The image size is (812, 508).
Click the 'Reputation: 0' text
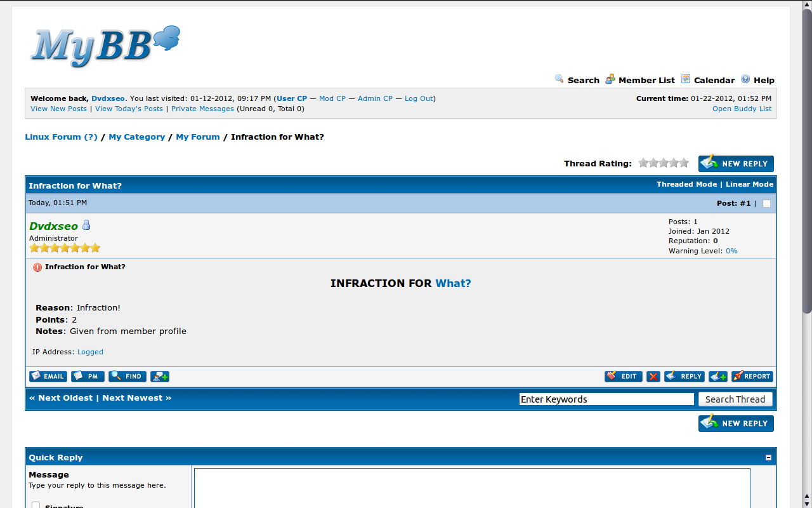coord(693,241)
